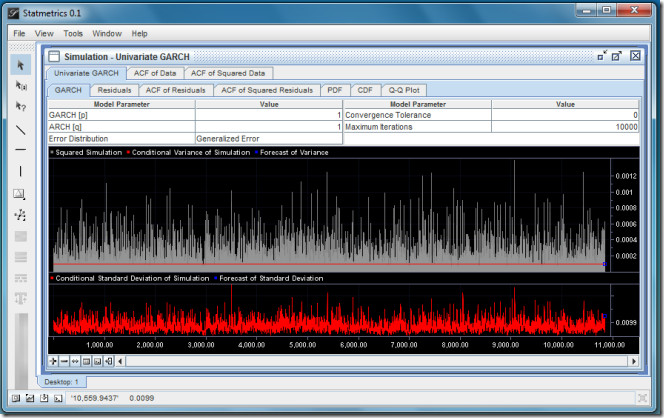Click the scrollbar's left arrow
This screenshot has height=418, width=664.
point(120,361)
